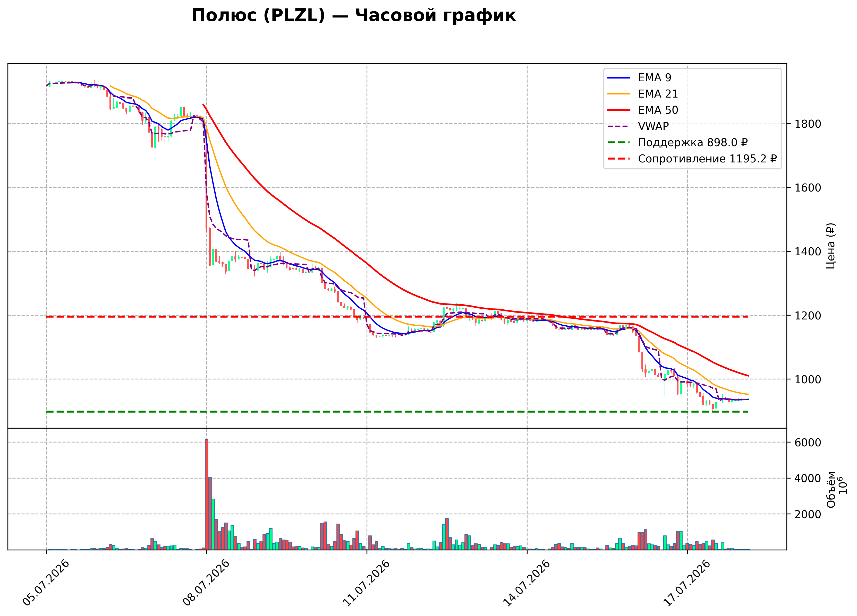Viewport: 857px width, 616px height.
Task: Click the 05.07.2026 date axis label
Action: (46, 583)
